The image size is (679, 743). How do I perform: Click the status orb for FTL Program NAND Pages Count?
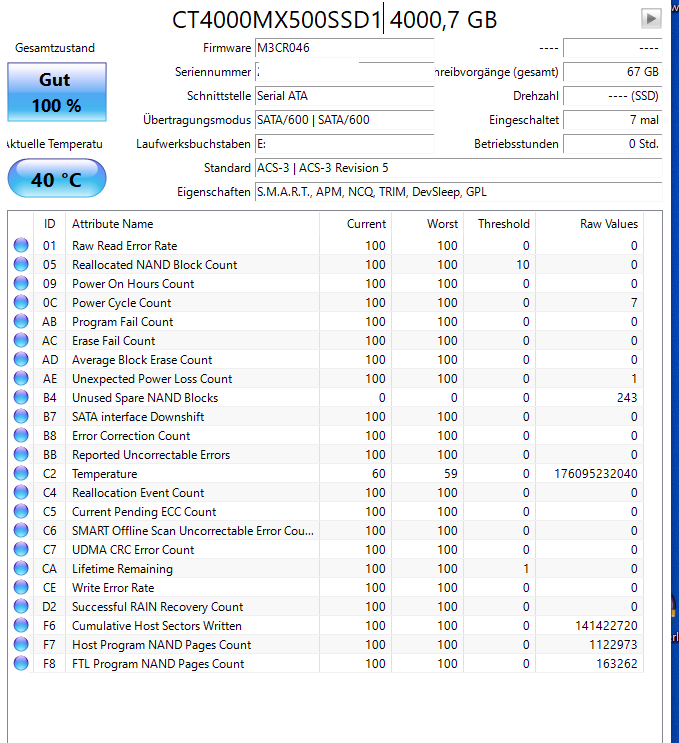point(21,663)
